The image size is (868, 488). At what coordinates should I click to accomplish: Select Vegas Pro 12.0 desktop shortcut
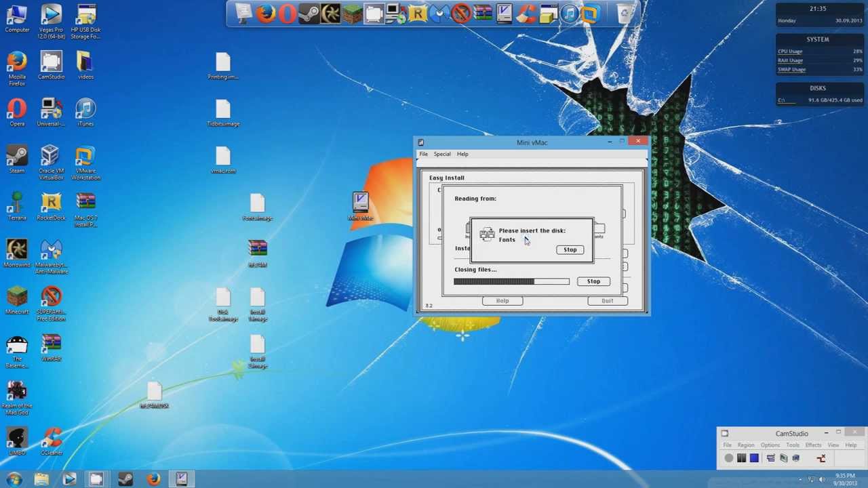pos(51,22)
